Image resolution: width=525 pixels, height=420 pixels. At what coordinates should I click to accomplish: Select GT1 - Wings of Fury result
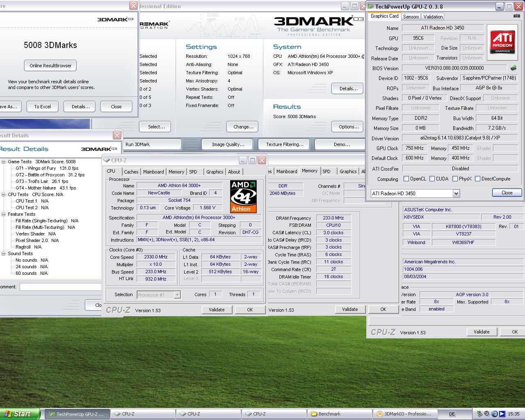(x=47, y=168)
